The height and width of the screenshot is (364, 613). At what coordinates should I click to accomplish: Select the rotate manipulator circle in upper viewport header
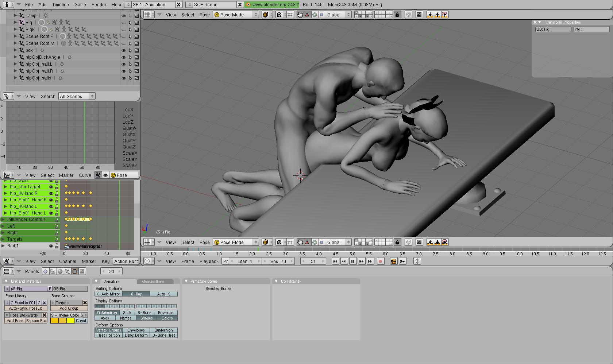[315, 15]
